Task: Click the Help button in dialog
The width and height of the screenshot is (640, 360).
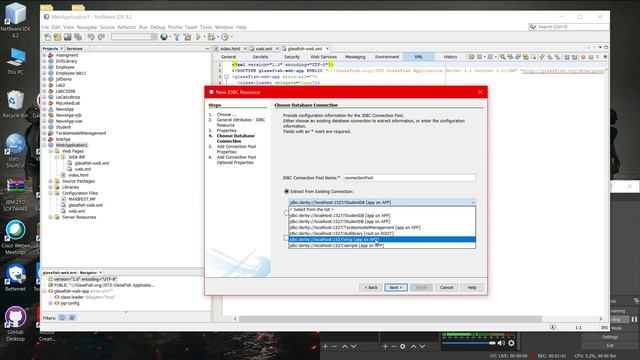Action: 472,287
